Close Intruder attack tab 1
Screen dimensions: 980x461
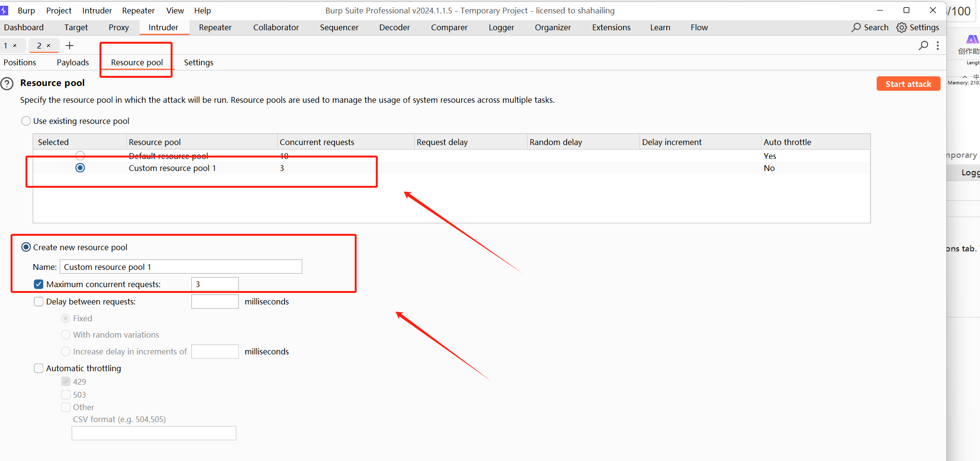pos(15,46)
